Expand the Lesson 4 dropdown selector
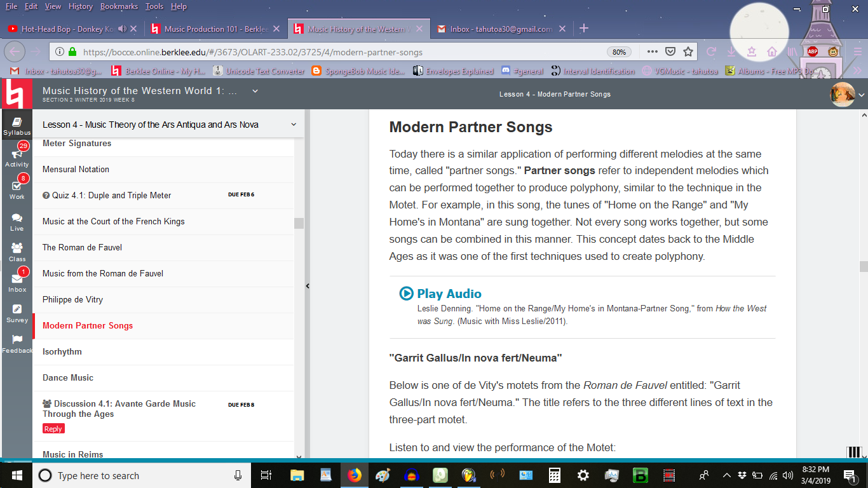The height and width of the screenshot is (488, 868). pyautogui.click(x=293, y=125)
